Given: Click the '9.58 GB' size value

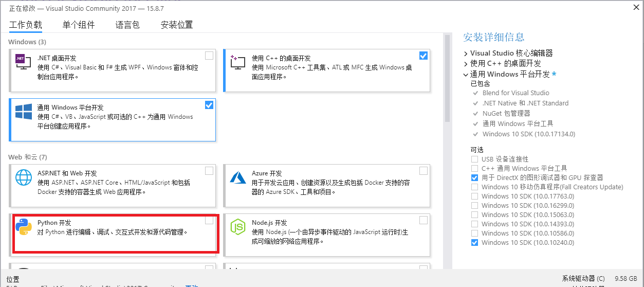Looking at the screenshot, I should 626,279.
